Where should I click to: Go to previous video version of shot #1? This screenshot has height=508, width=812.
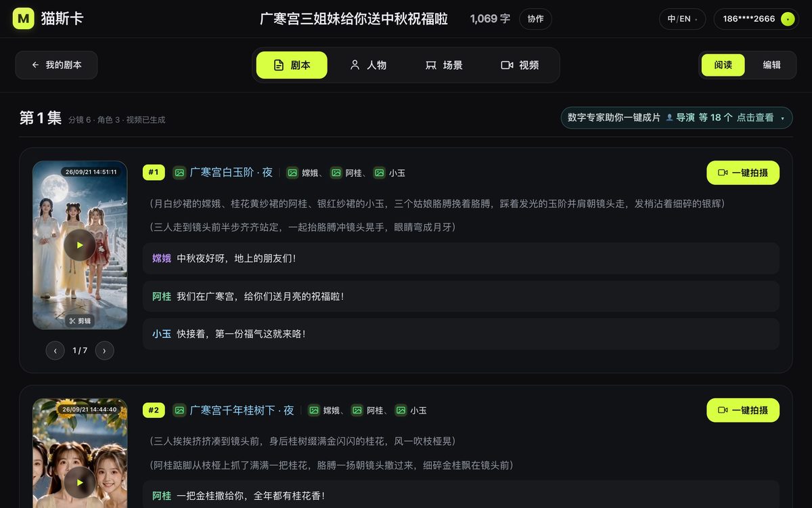click(x=55, y=350)
